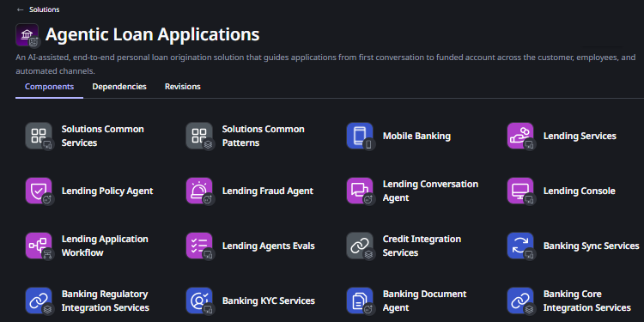
Task: Click the Banking Sync Services refresh icon
Action: (x=520, y=246)
